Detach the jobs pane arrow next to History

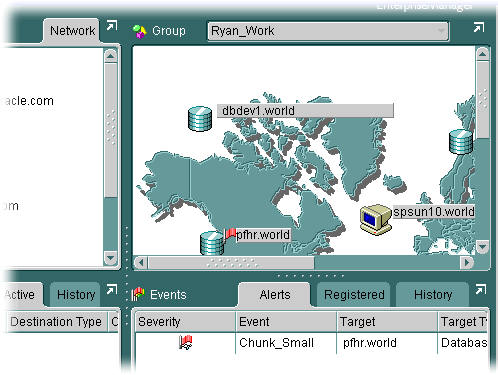(x=112, y=290)
